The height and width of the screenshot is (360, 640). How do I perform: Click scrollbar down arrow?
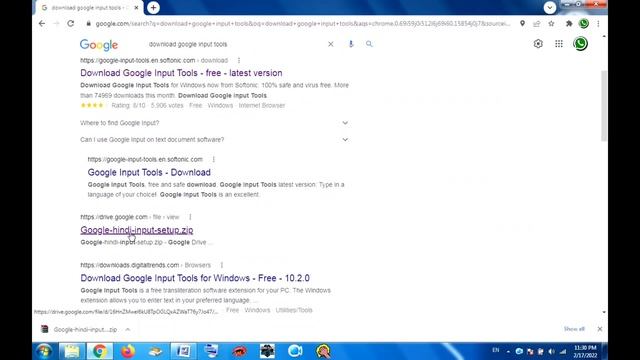tap(604, 312)
